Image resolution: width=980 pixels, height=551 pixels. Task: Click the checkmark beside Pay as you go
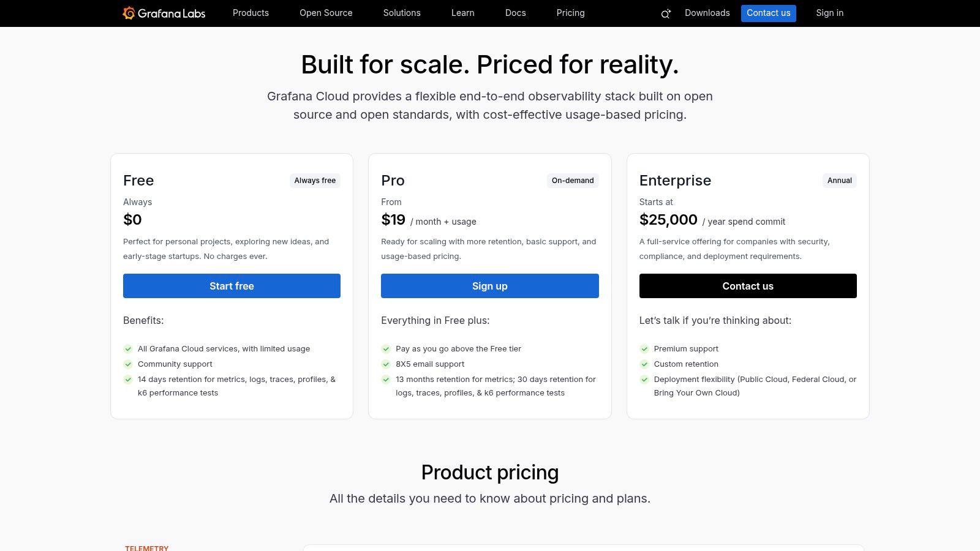[x=386, y=349]
